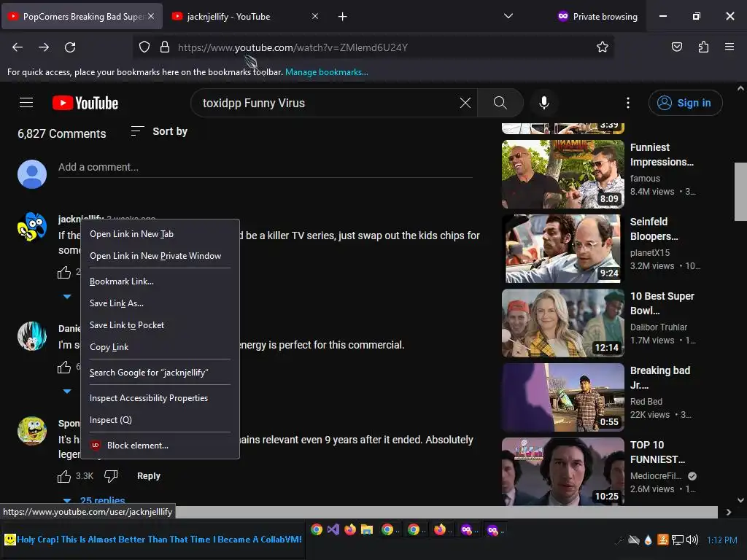Dislike the comment with 3.3K likes
747x560 pixels.
point(111,476)
